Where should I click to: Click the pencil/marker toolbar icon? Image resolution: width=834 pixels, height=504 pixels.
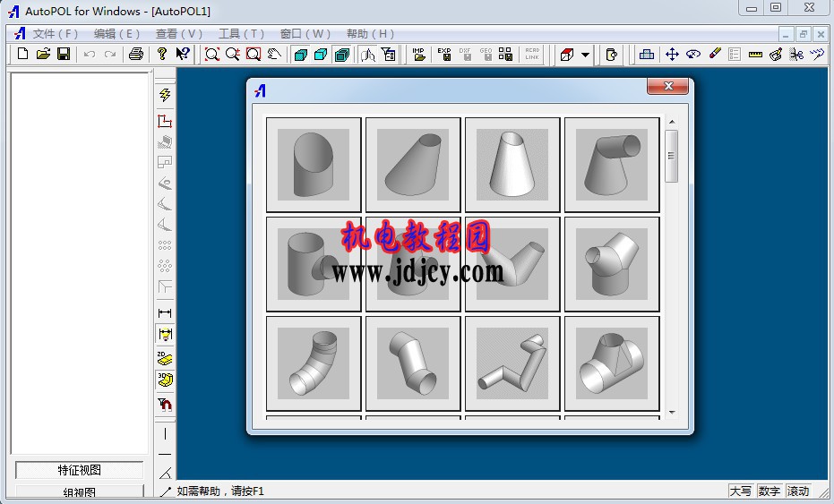714,54
